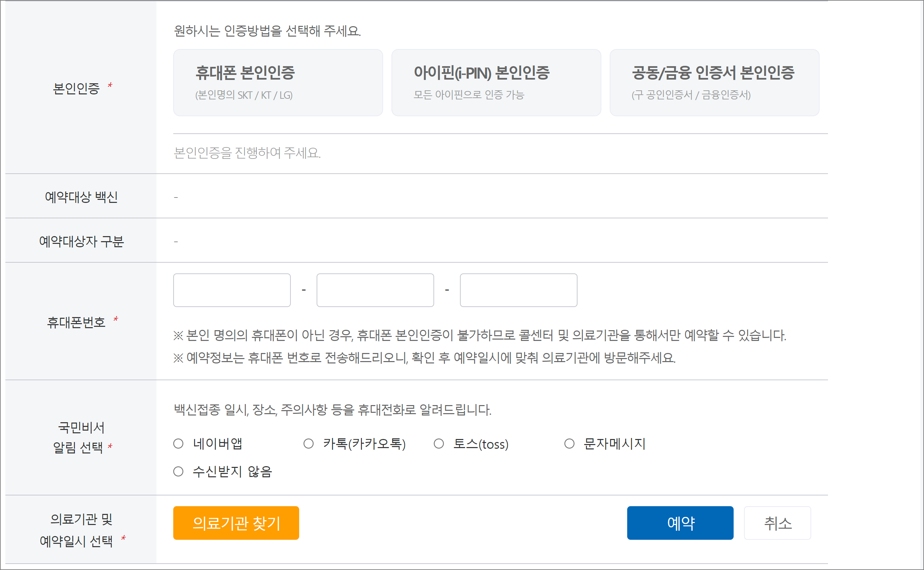Click middle phone number input box
This screenshot has height=570, width=924.
[375, 290]
